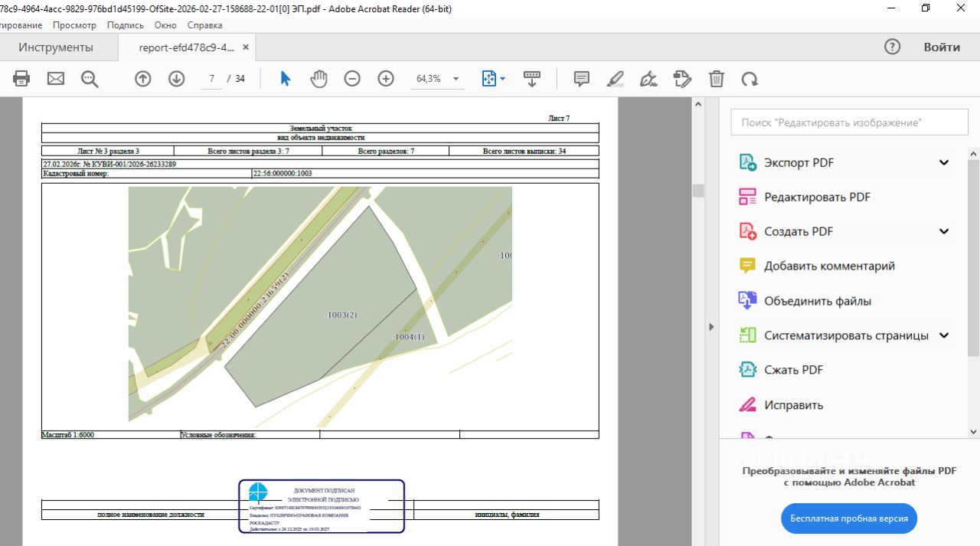Expand Систематизировать страницы chevron
Image resolution: width=980 pixels, height=546 pixels.
point(944,335)
